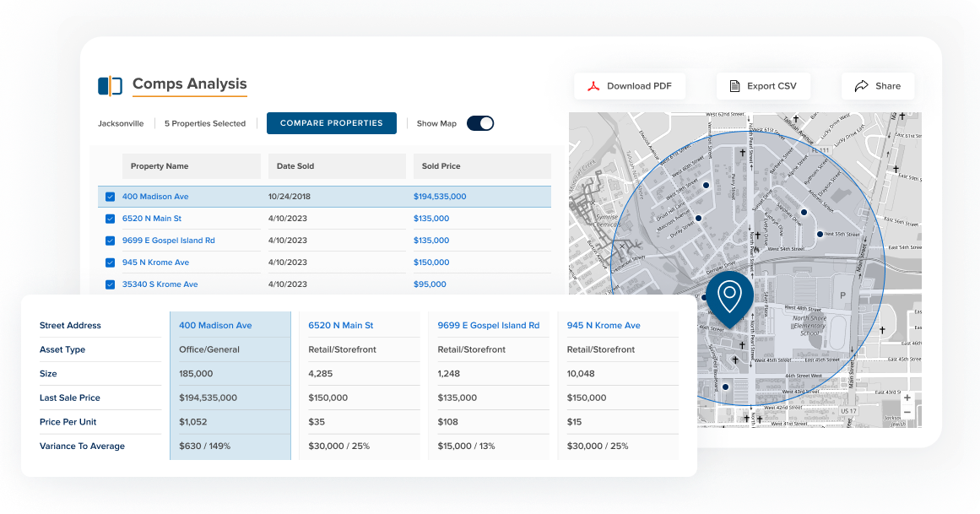The height and width of the screenshot is (514, 980).
Task: Click 5 Properties Selected label
Action: pos(205,124)
